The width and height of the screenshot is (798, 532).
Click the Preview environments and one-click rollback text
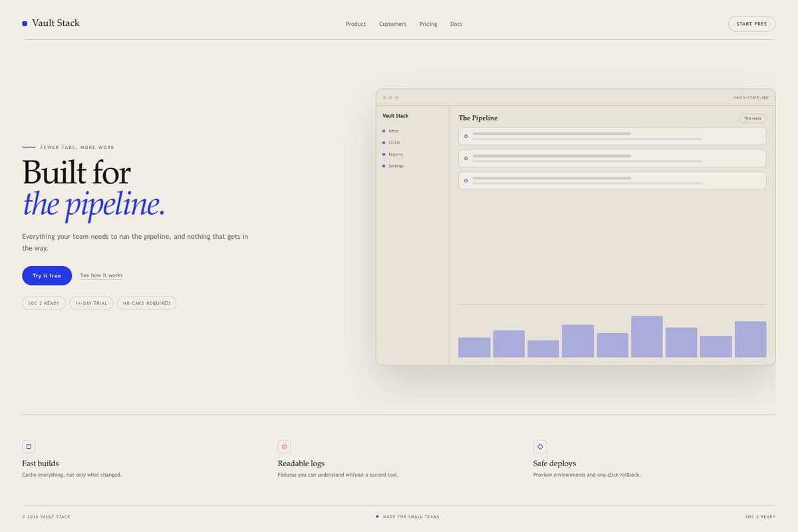click(x=587, y=475)
